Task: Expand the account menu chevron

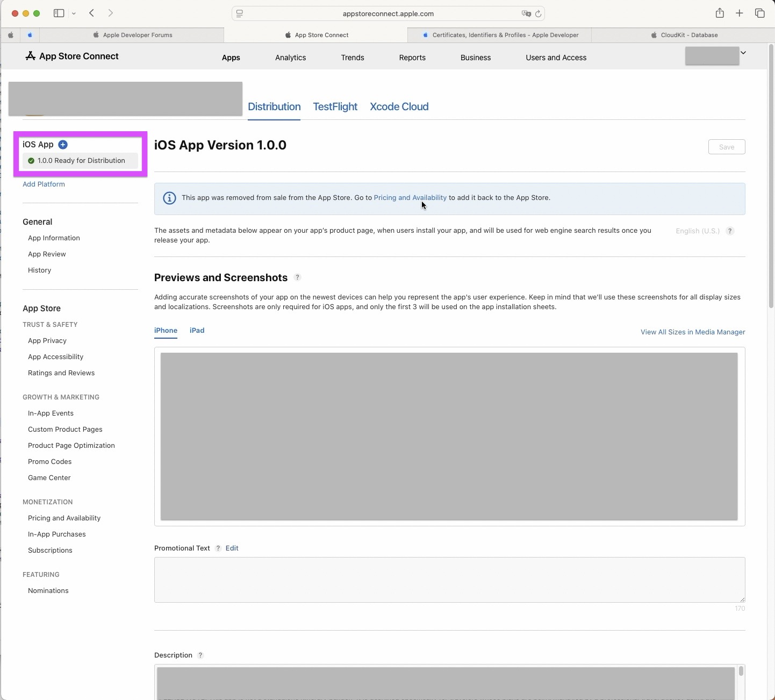Action: pos(743,53)
